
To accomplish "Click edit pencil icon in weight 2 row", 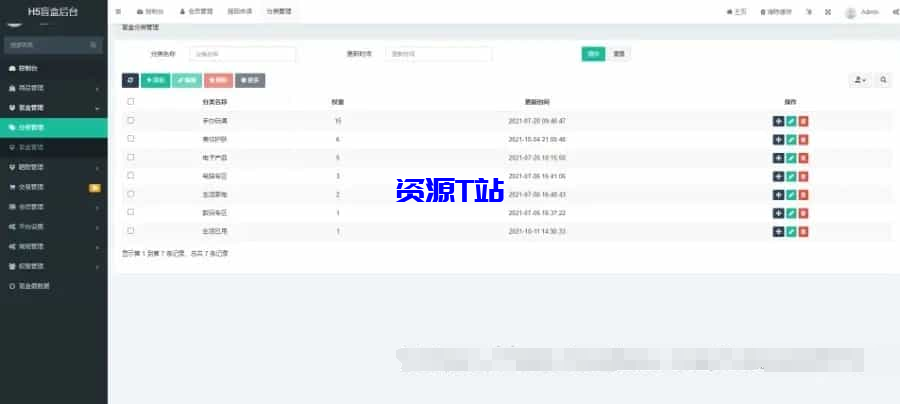I will tap(791, 195).
